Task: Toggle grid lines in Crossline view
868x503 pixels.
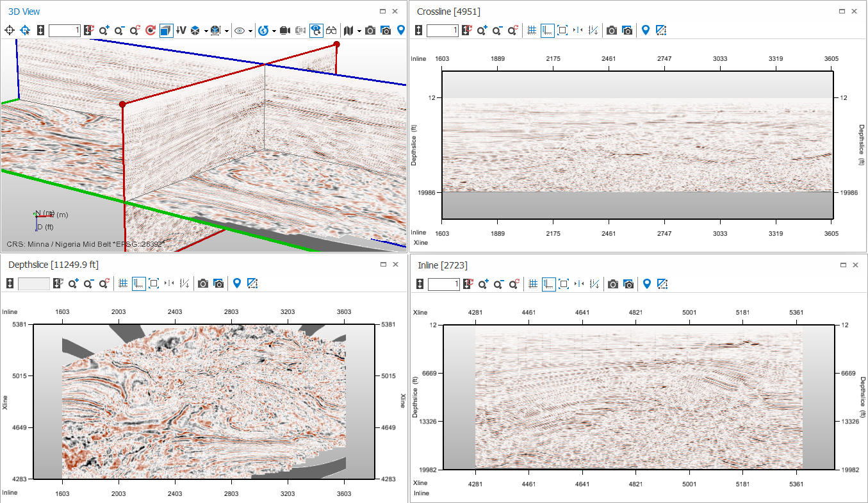Action: coord(532,30)
